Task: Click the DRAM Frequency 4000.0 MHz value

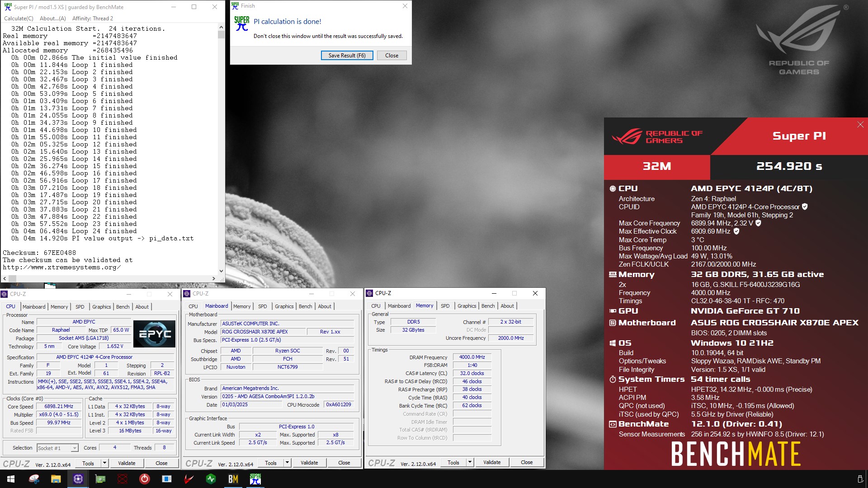Action: [x=472, y=357]
